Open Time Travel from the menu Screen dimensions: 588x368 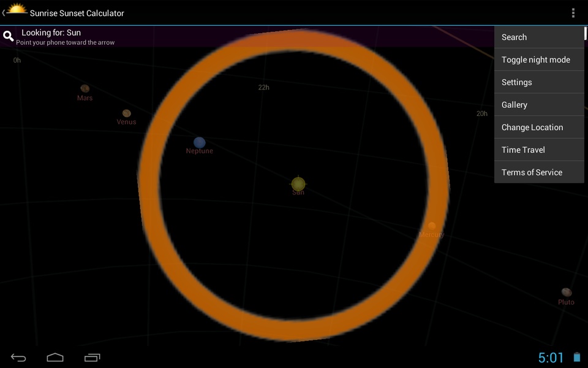point(539,150)
